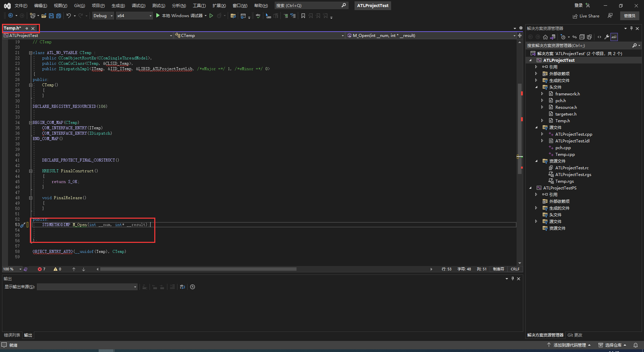Click the spell check abc icon
The height and width of the screenshot is (352, 644).
click(258, 16)
